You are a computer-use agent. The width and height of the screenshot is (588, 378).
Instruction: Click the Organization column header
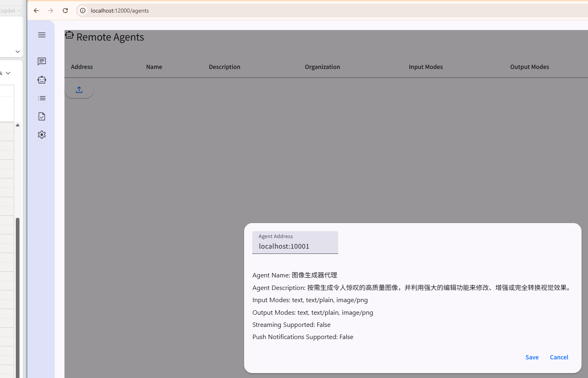[x=322, y=67]
